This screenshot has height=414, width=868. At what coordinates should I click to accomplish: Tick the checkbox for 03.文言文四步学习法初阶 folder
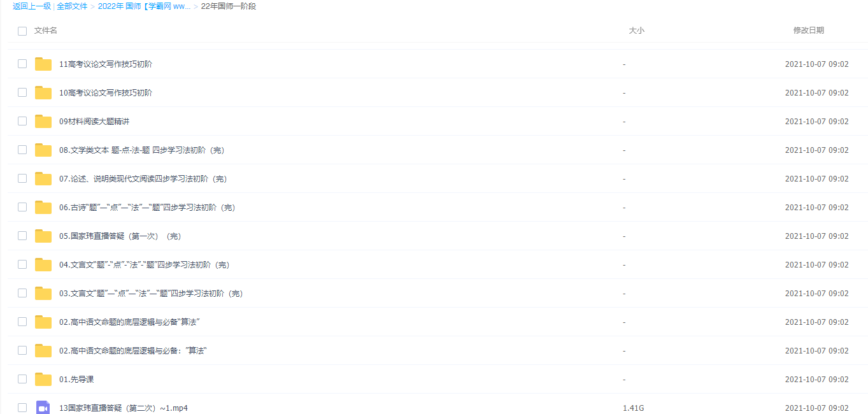(x=22, y=294)
